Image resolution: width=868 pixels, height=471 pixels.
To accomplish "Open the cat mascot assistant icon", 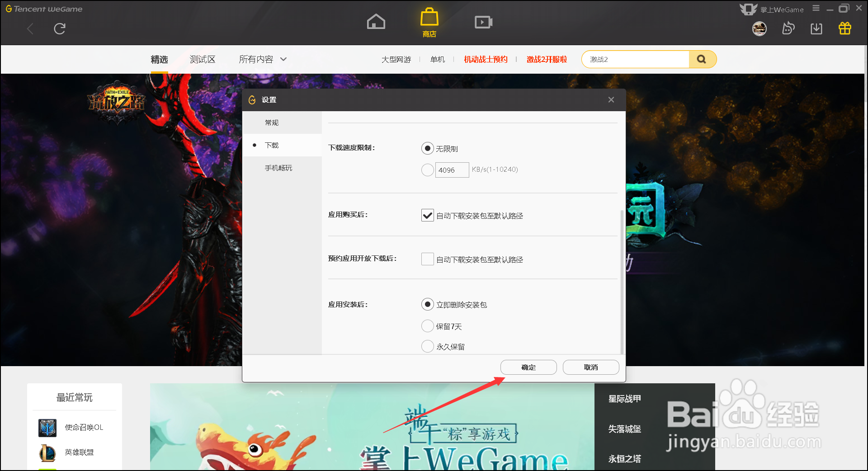I will click(x=788, y=28).
